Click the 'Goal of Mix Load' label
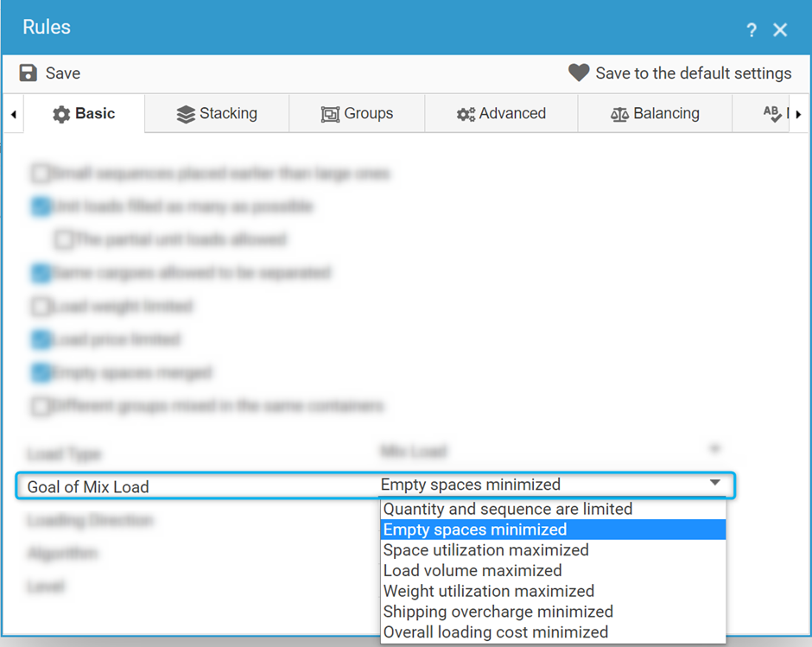 pos(88,487)
